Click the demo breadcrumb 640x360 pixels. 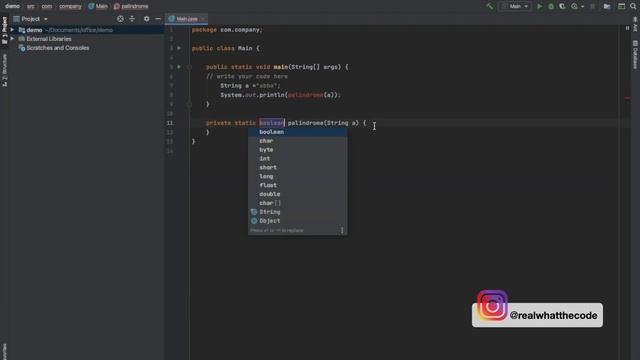[12, 6]
